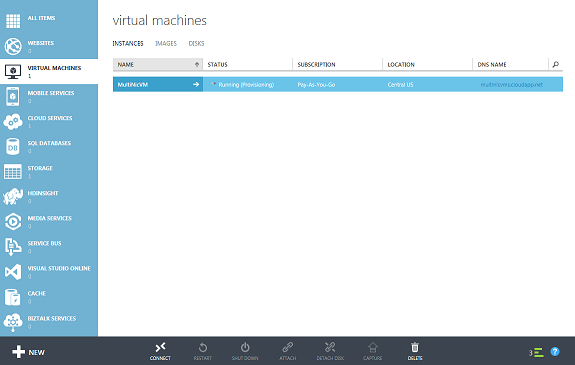The image size is (575, 365).
Task: Click the Detach Disk icon
Action: pyautogui.click(x=330, y=347)
